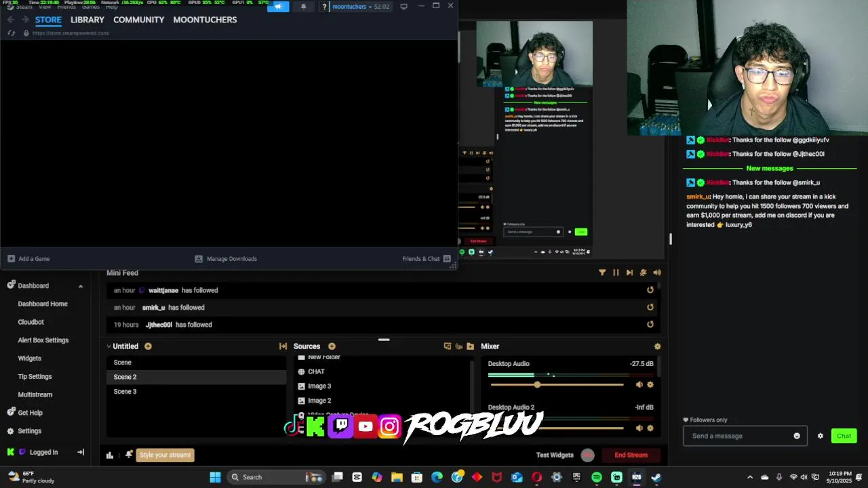
Task: Open Dashboard Home in sidebar
Action: tap(43, 304)
